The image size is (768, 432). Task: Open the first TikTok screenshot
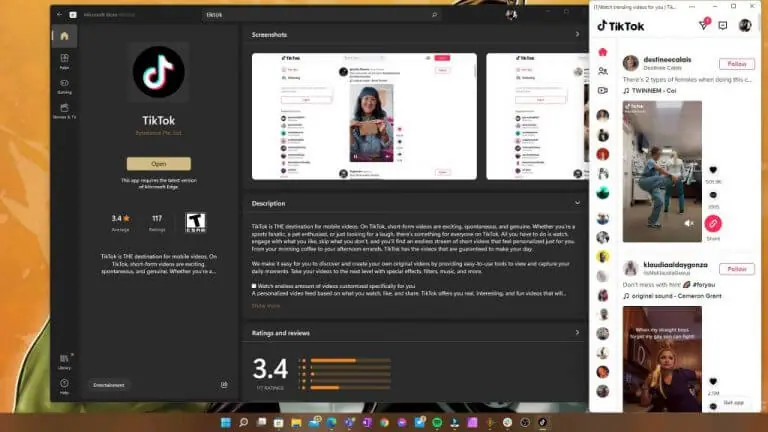click(x=364, y=116)
